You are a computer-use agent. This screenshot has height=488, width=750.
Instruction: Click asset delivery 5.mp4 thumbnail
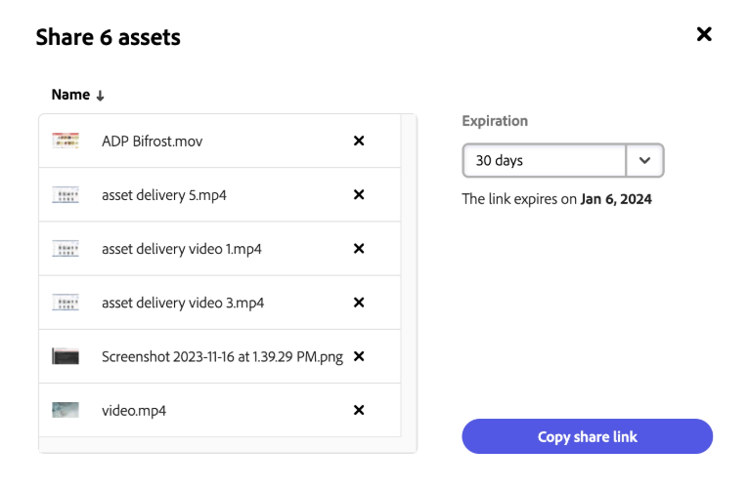66,195
